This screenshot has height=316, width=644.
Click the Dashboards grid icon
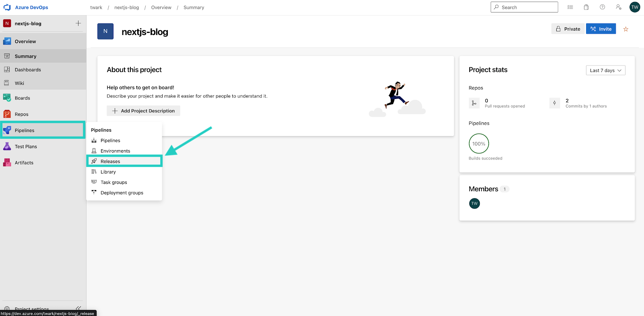pyautogui.click(x=7, y=70)
